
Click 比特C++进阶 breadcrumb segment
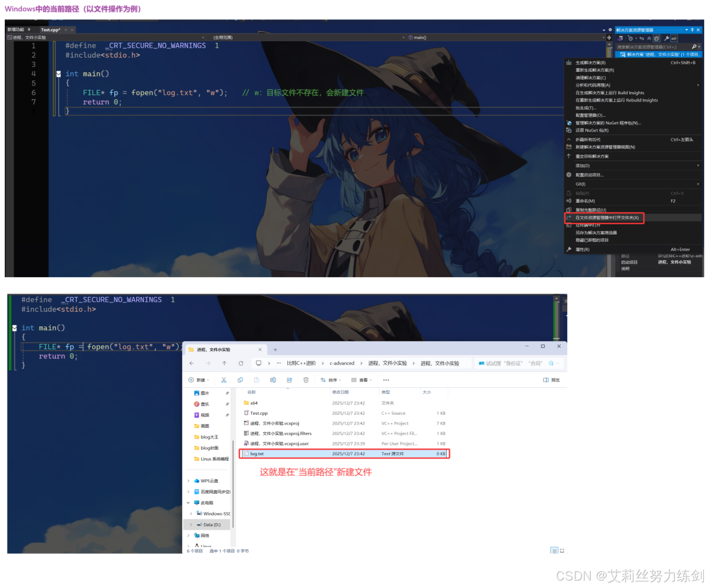301,363
